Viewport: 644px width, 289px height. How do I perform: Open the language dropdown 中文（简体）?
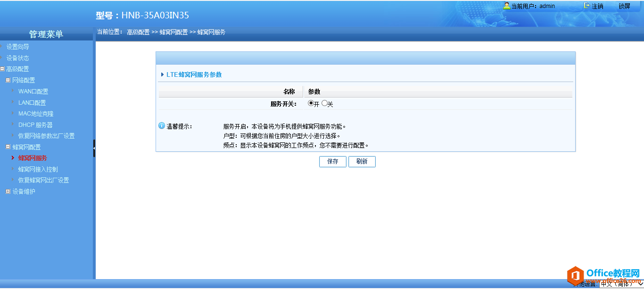pos(621,284)
